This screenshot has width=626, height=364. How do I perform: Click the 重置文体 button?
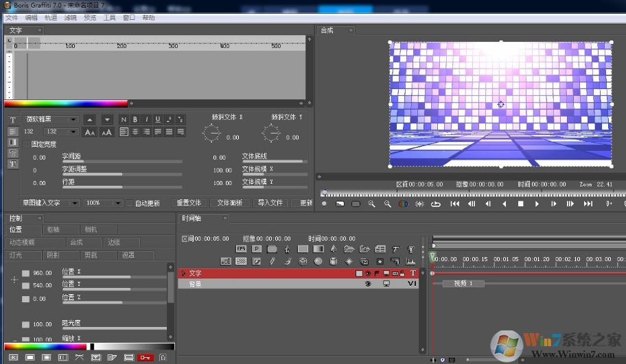point(189,203)
